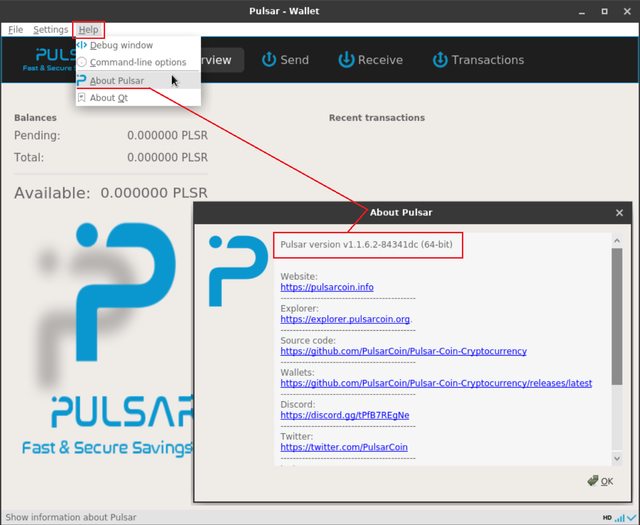Select About Pulsar menu entry

[x=138, y=81]
